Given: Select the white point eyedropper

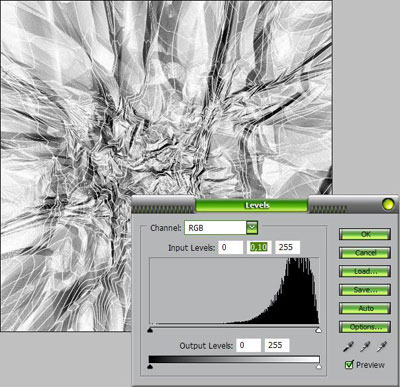Looking at the screenshot, I should [x=382, y=347].
